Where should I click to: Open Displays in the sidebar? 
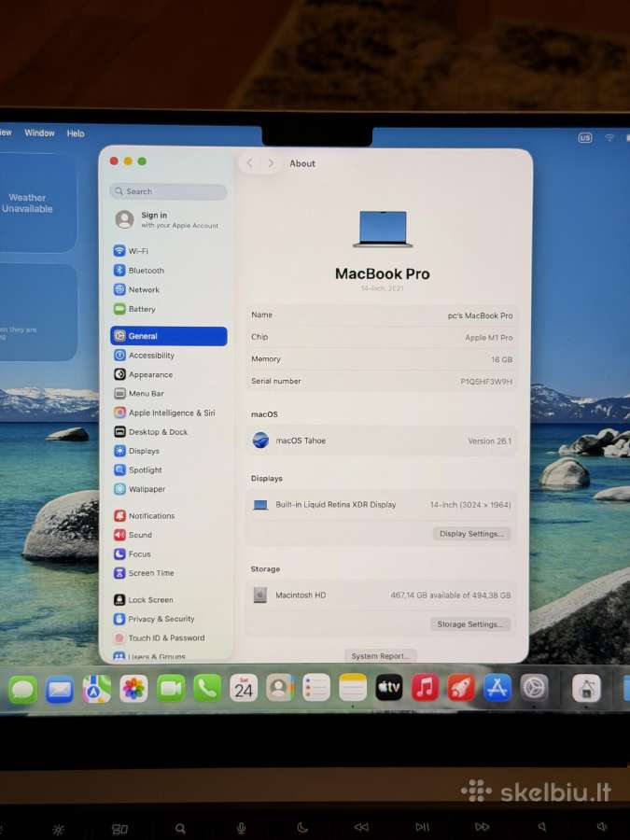pos(136,451)
